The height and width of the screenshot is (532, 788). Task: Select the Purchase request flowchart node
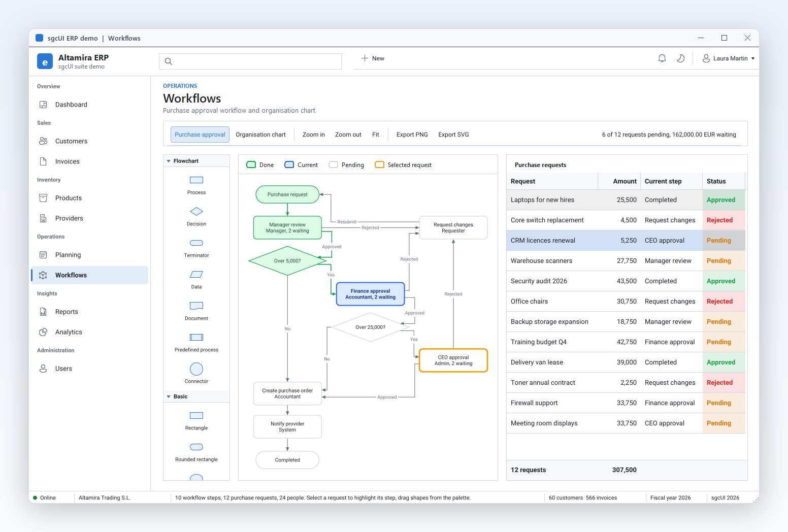(287, 194)
